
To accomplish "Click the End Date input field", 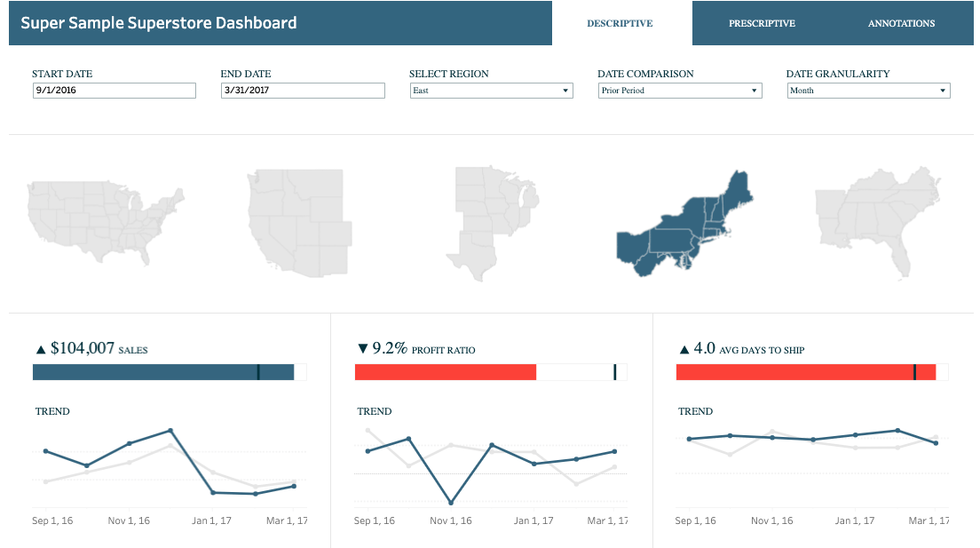I will pyautogui.click(x=302, y=90).
